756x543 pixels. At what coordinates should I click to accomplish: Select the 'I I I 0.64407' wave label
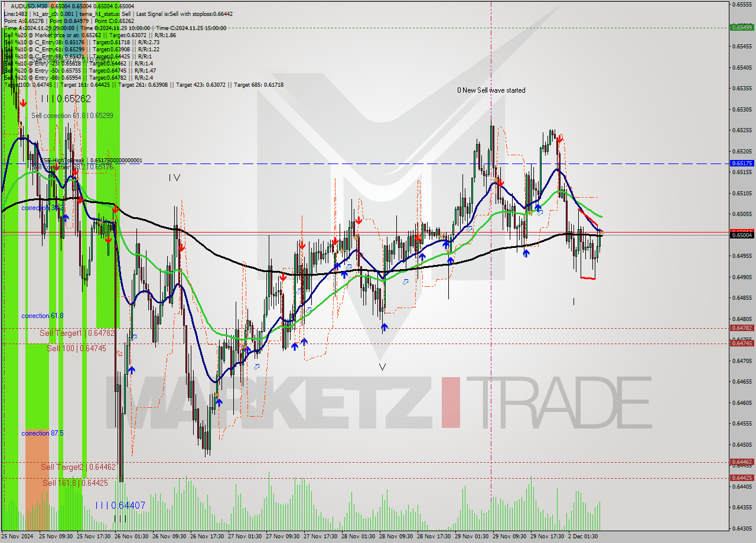coord(120,505)
